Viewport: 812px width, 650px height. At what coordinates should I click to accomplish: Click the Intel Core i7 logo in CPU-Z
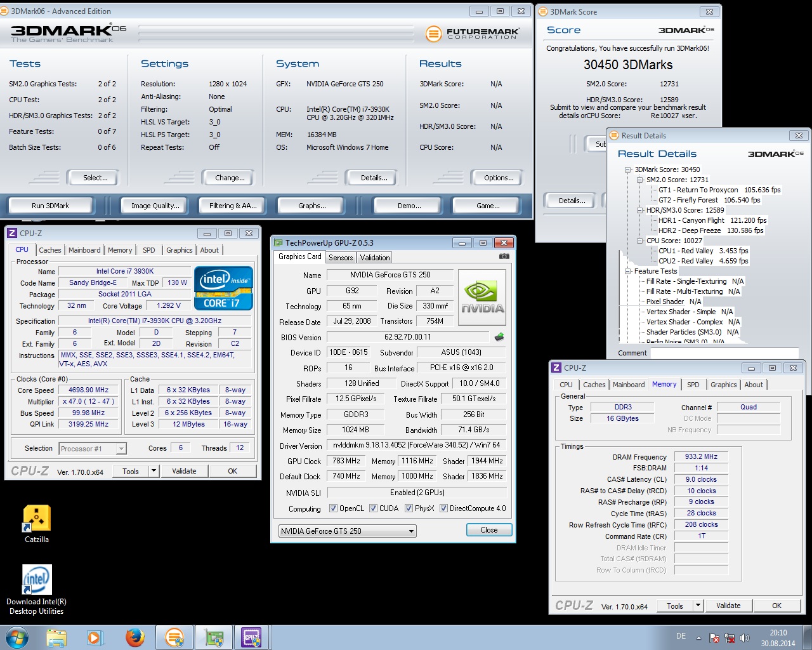[224, 288]
